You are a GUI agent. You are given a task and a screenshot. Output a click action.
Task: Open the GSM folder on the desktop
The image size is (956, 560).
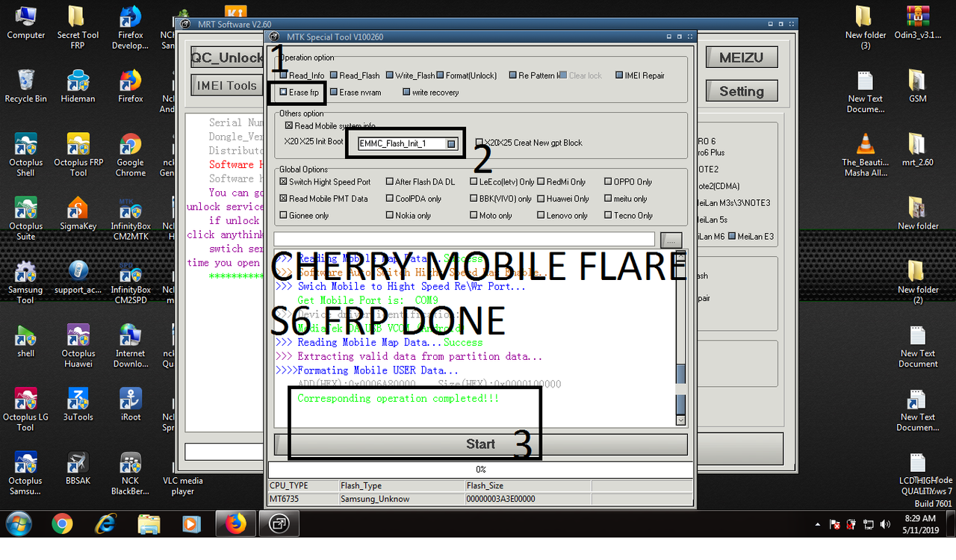click(x=917, y=86)
